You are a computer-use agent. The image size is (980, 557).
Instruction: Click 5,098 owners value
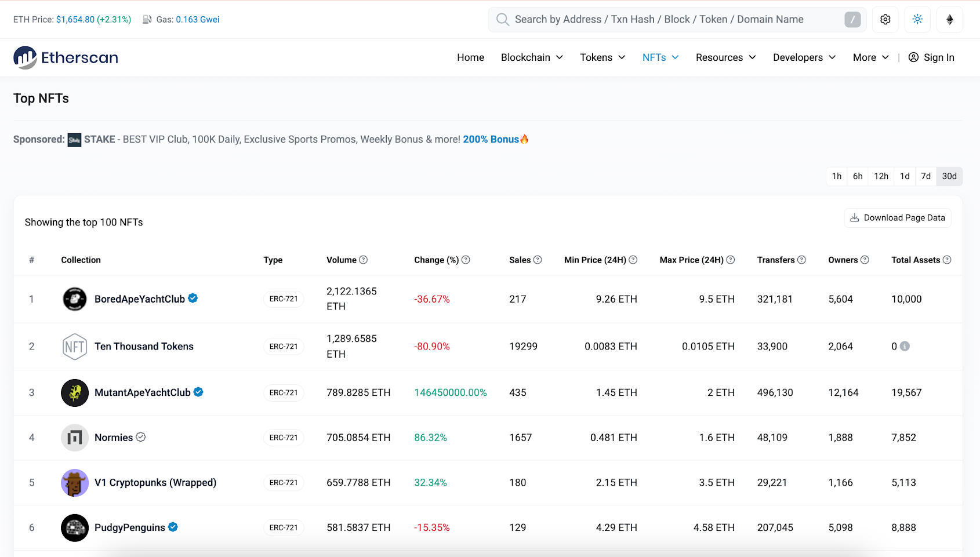pos(841,528)
